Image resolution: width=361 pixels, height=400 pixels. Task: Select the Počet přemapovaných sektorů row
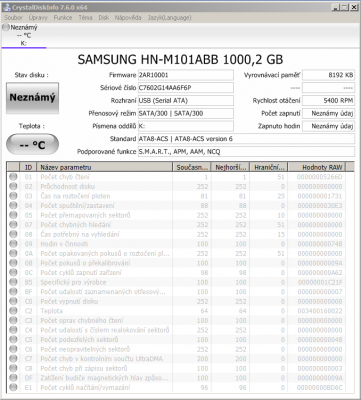(177, 215)
